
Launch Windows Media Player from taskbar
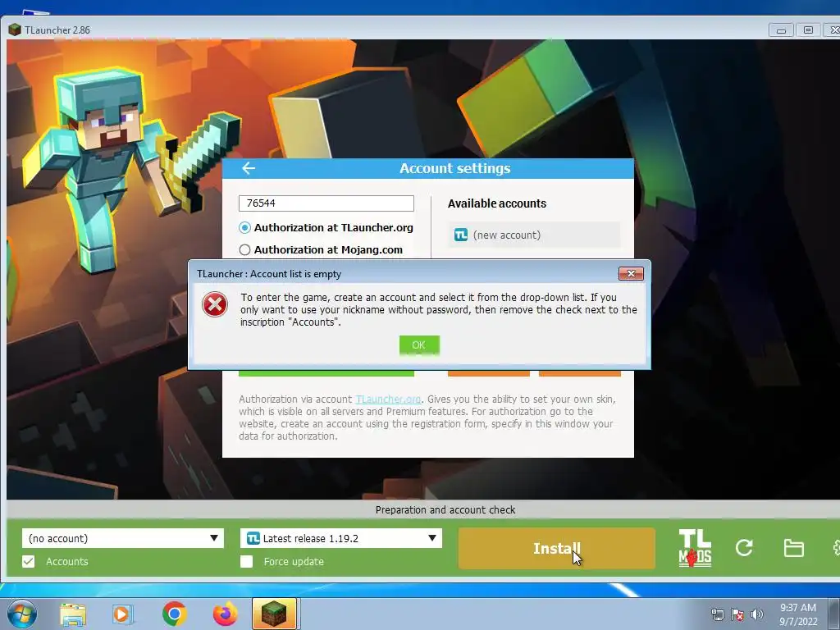coord(122,614)
